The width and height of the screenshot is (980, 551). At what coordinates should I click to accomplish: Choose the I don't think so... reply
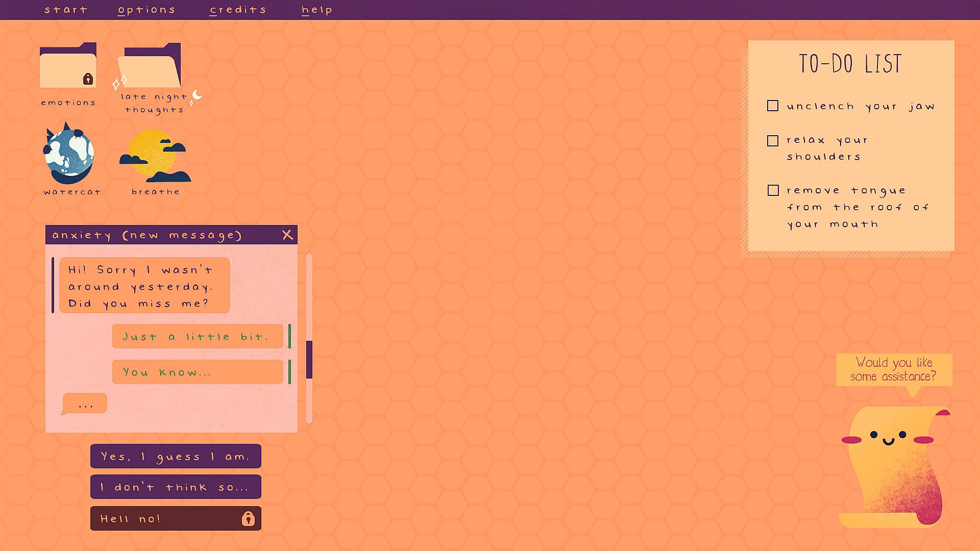(x=176, y=487)
